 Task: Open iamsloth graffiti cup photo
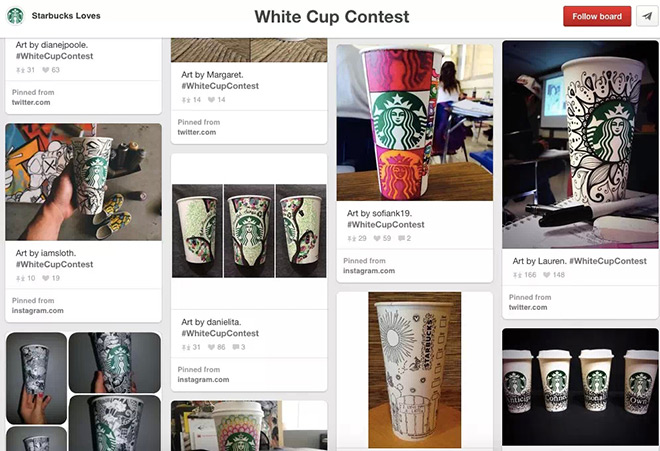[x=83, y=182]
